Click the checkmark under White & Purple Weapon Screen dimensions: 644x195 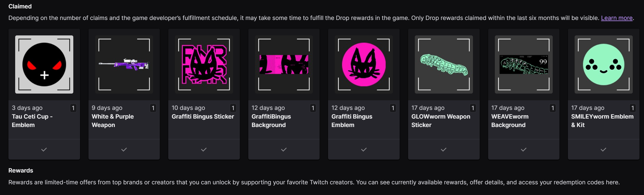coord(124,149)
